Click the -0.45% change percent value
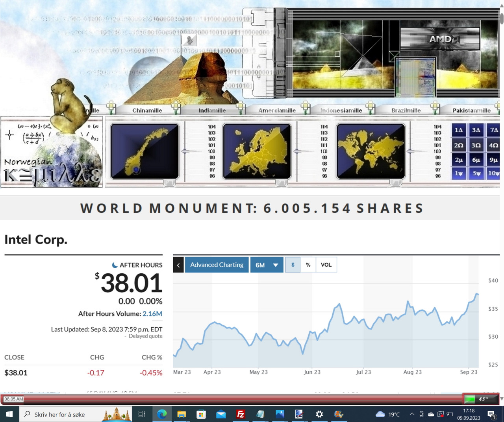The height and width of the screenshot is (422, 504). tap(151, 372)
